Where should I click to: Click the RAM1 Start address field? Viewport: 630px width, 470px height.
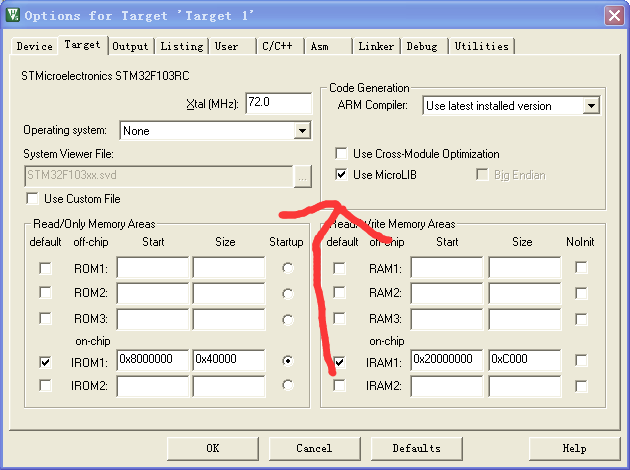pos(447,268)
